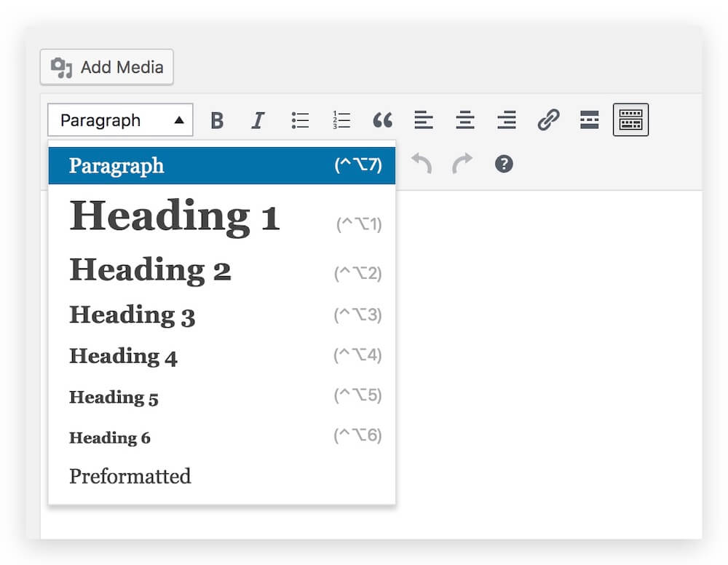Toggle the toolbar kitchen sink
Viewport: 728px width, 565px height.
(630, 120)
